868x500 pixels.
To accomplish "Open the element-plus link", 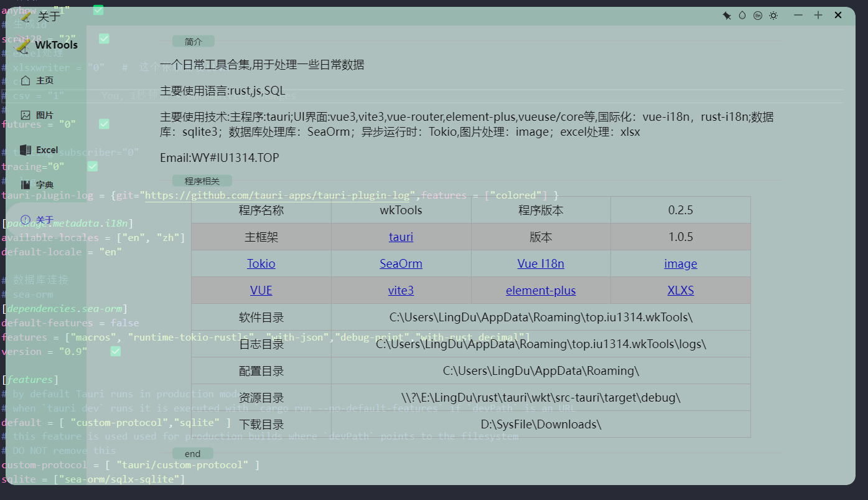I will pos(541,291).
